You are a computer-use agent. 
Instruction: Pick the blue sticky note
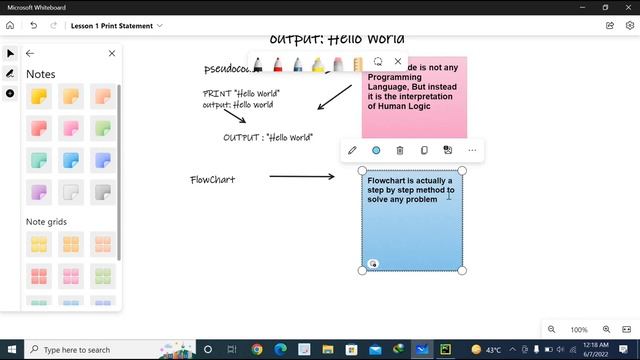coord(71,160)
